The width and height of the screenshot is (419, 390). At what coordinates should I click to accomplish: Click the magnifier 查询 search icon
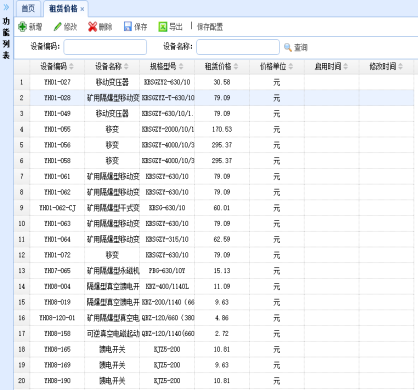(288, 47)
